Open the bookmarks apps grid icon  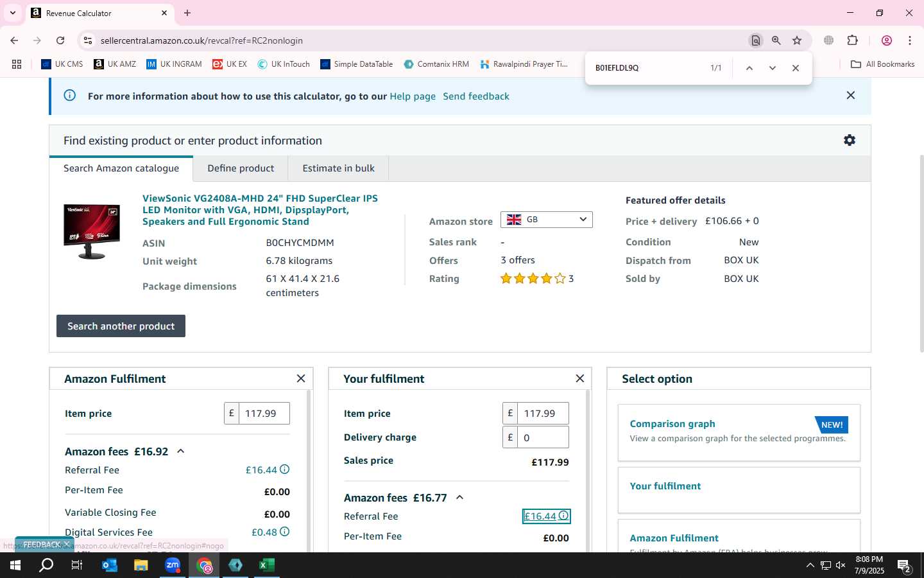pyautogui.click(x=17, y=64)
